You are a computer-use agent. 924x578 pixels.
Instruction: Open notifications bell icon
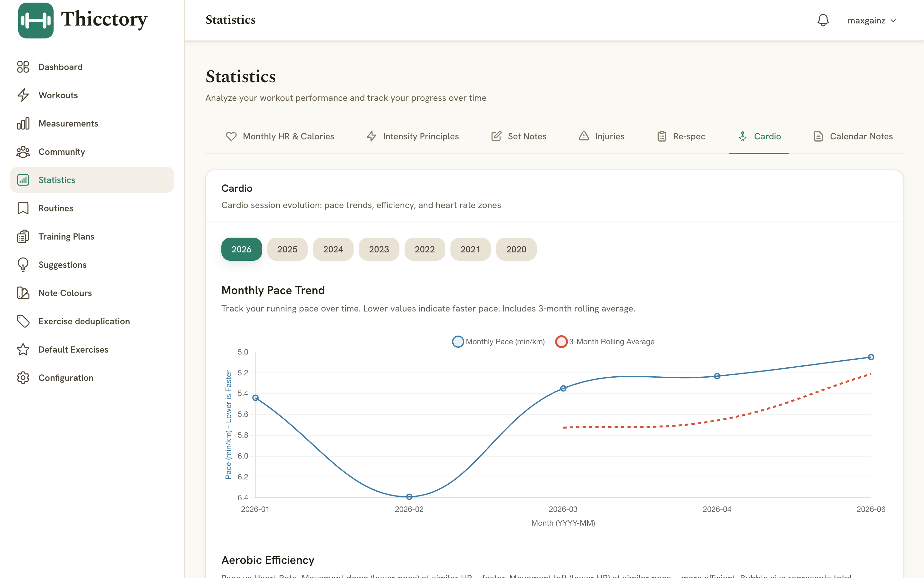[823, 20]
